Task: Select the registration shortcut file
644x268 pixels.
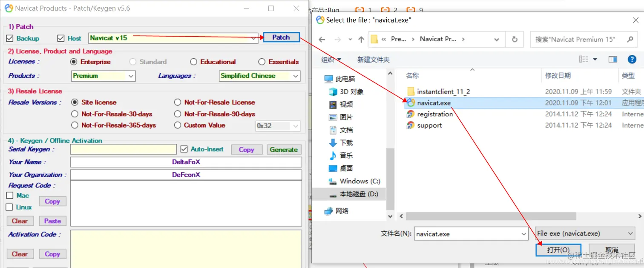Action: [x=430, y=114]
